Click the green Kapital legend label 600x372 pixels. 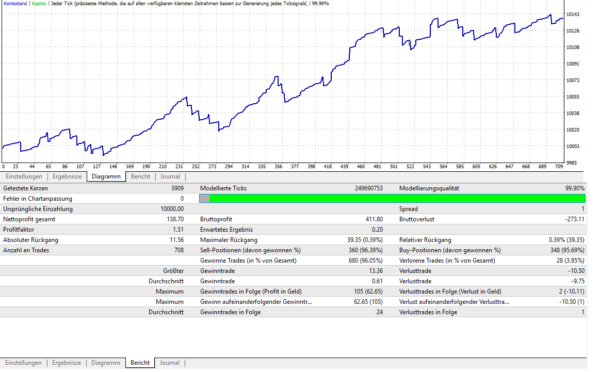click(x=39, y=3)
